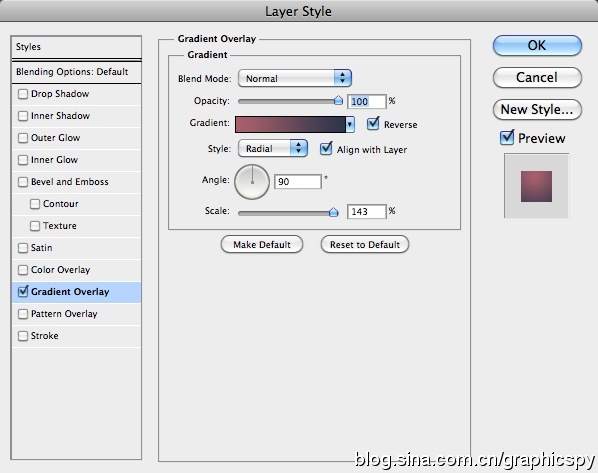Screen dimensions: 598x473
Task: Enable the Stroke effect checkbox
Action: 23,336
